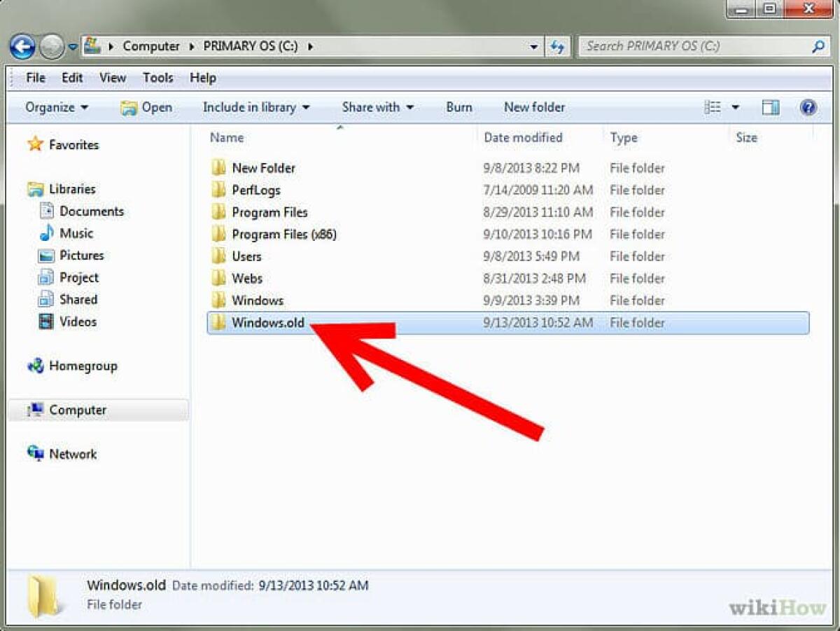Viewport: 840px width, 631px height.
Task: Select the Computer item in the navigation pane
Action: pos(78,410)
